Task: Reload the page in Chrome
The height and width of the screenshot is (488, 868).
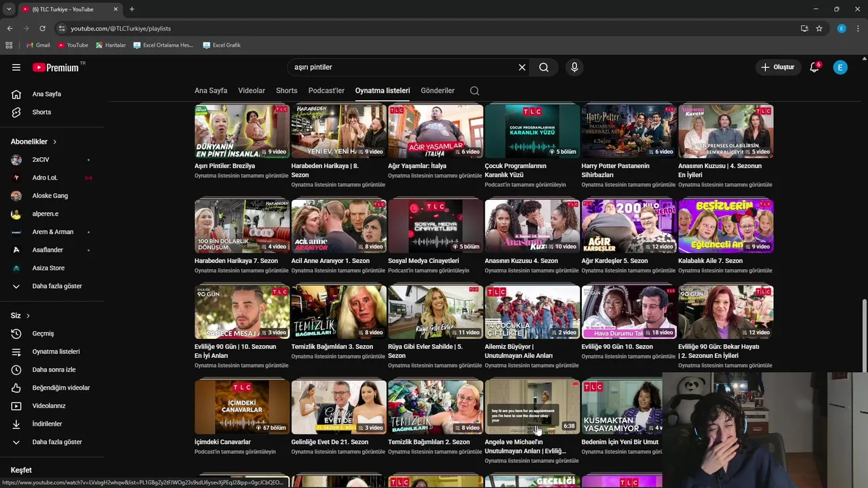Action: click(42, 28)
